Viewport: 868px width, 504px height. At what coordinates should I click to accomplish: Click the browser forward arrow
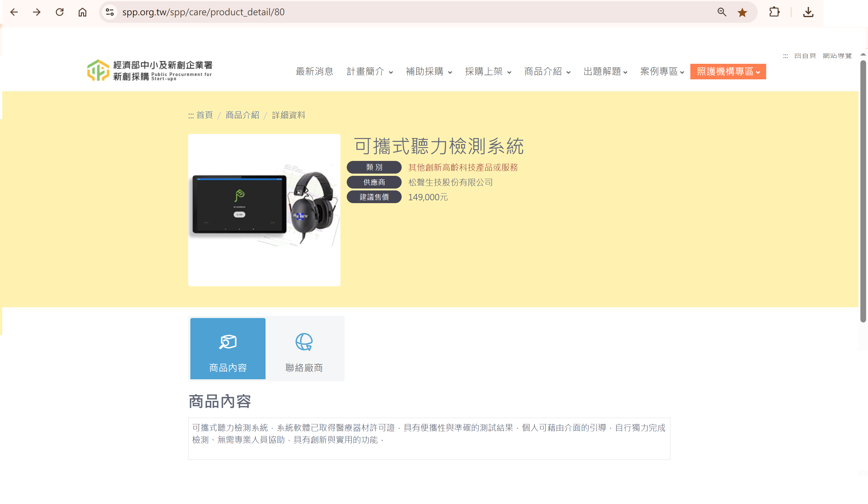(x=37, y=12)
